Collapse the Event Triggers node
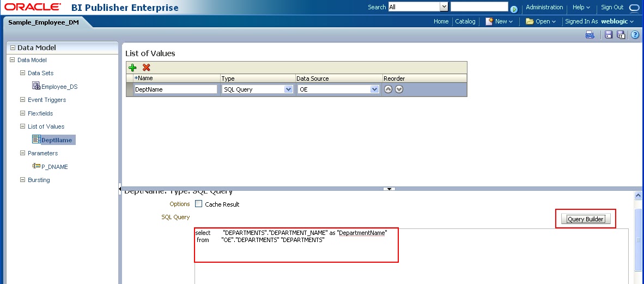 pos(22,100)
